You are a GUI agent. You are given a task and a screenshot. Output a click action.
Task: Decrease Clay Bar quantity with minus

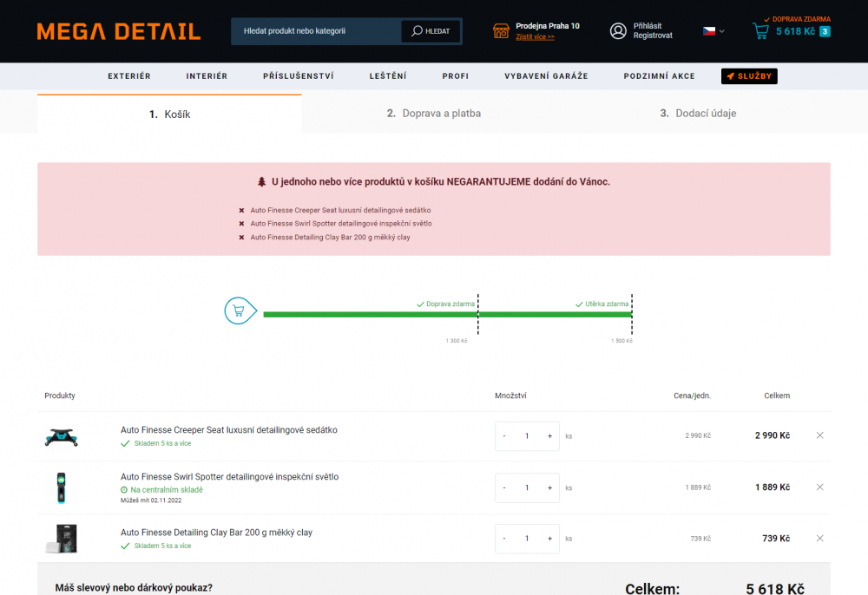coord(504,539)
